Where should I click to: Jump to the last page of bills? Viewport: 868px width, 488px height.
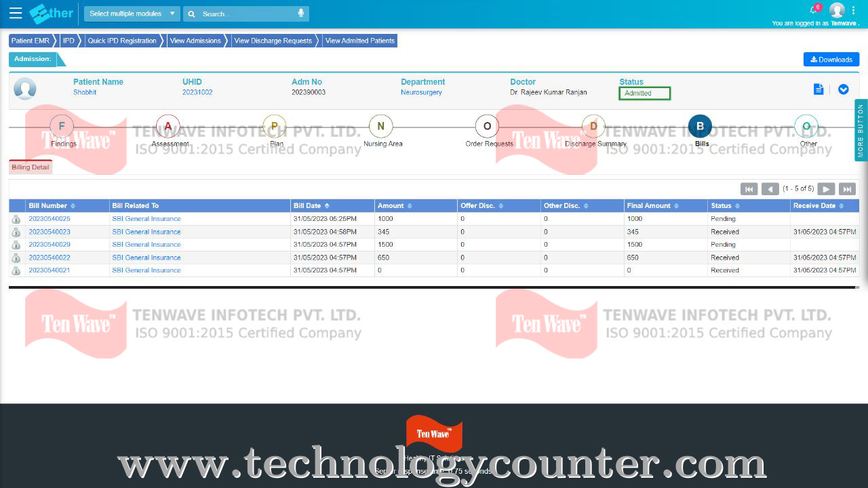[x=847, y=189]
